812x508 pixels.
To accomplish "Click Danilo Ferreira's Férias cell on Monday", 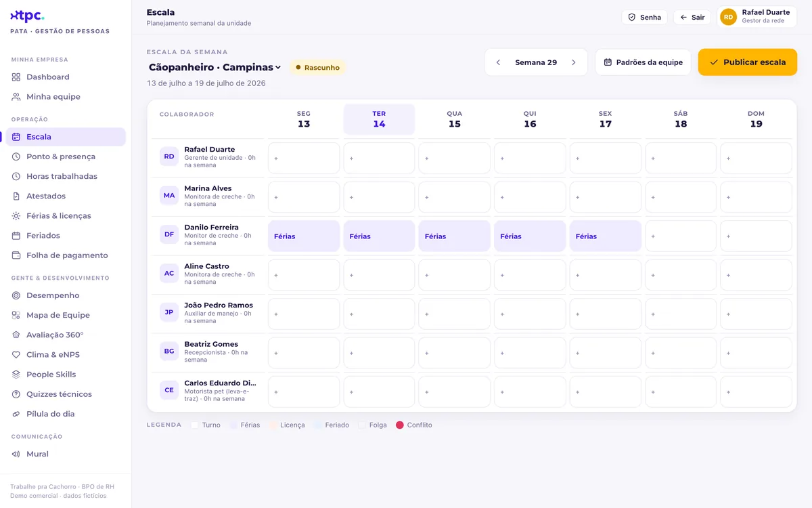I will pyautogui.click(x=304, y=236).
